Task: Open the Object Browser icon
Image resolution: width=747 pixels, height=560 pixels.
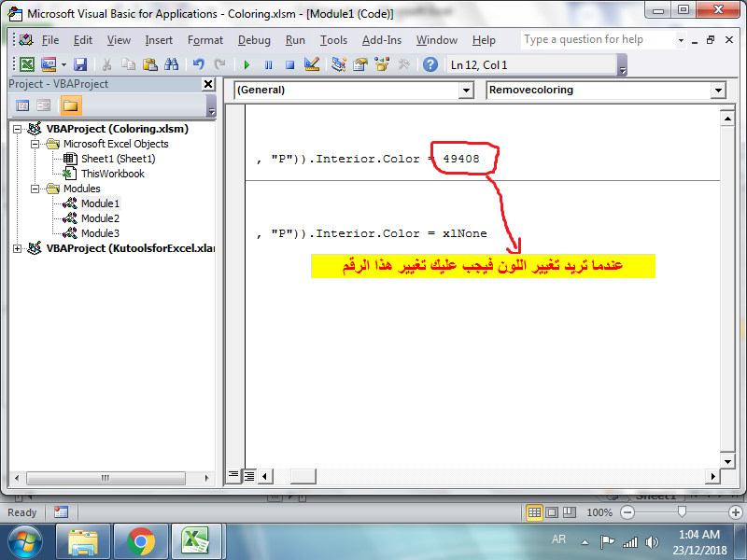Action: [x=382, y=64]
